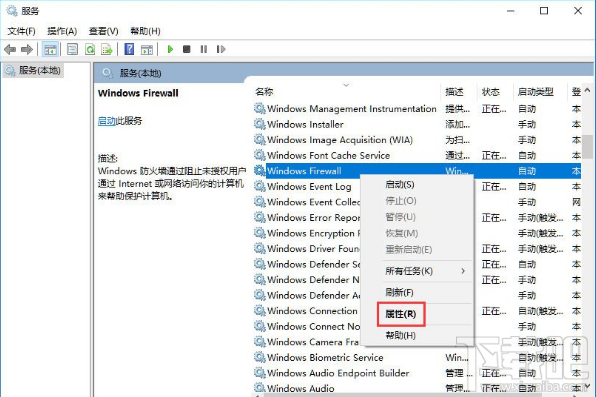Sort by 描述 column header
The width and height of the screenshot is (596, 397).
click(455, 92)
